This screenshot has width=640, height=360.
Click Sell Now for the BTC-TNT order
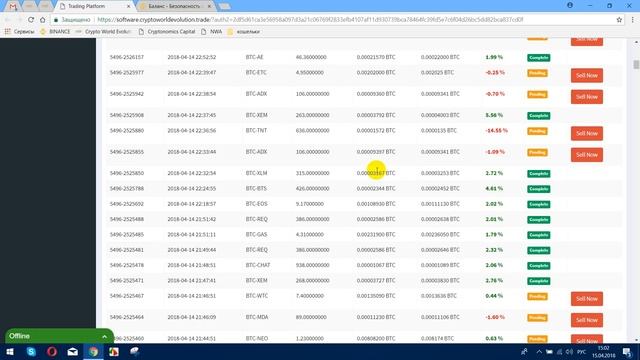click(587, 133)
